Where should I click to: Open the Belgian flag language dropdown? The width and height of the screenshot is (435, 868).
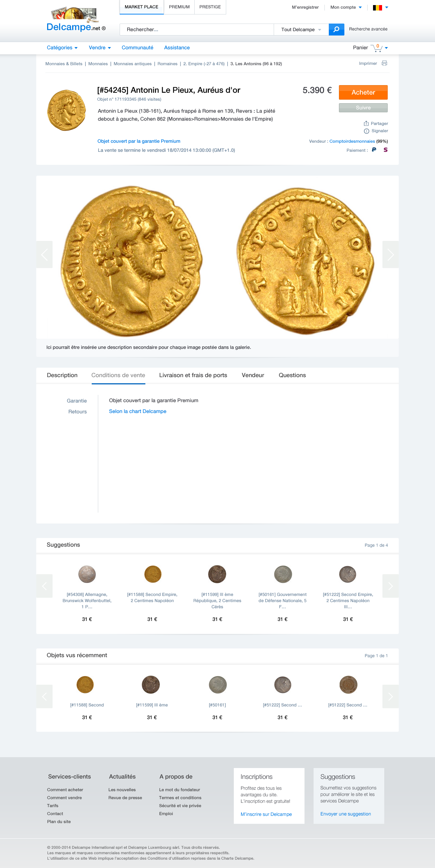380,7
